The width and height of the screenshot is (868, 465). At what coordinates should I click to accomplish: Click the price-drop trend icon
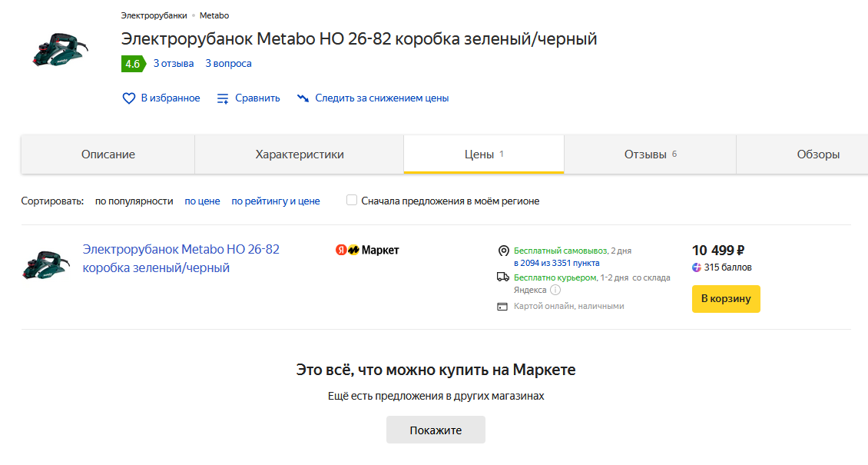click(303, 98)
